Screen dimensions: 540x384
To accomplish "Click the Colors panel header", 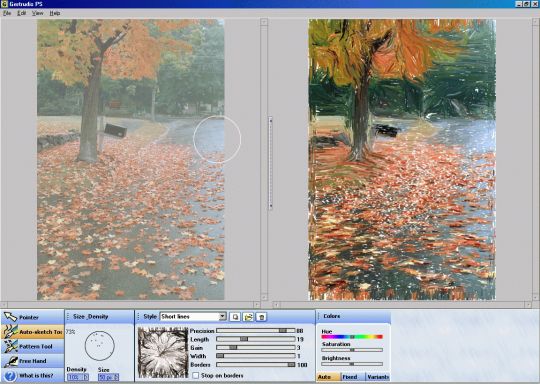I will [x=353, y=316].
